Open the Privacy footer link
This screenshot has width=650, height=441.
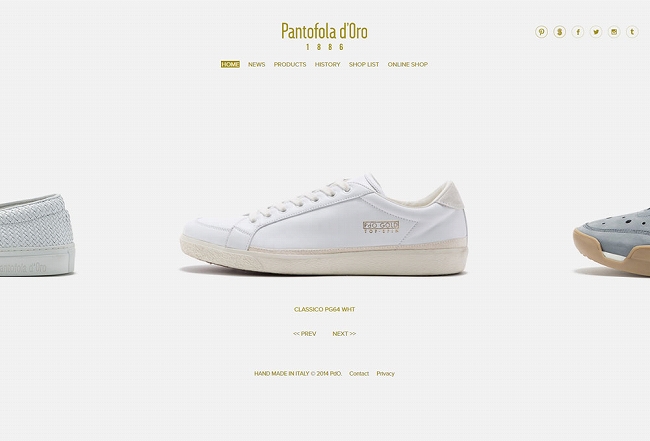point(386,374)
